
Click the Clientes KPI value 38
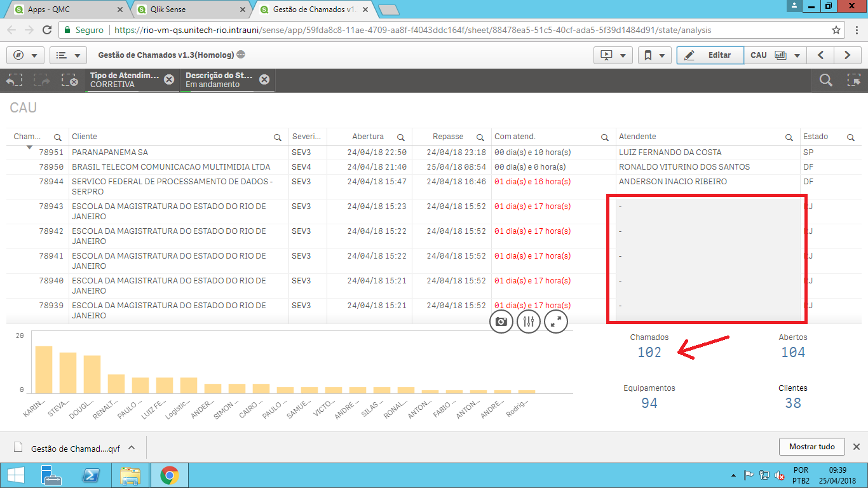tap(793, 403)
